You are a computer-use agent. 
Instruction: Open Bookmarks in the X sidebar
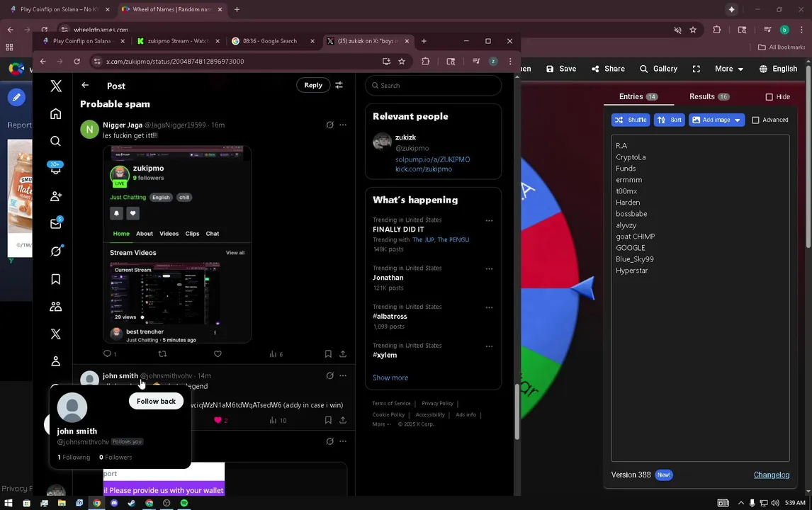coord(55,279)
